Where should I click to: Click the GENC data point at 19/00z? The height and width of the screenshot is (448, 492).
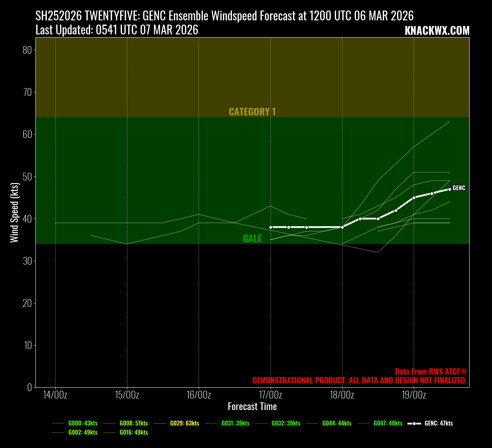(414, 198)
